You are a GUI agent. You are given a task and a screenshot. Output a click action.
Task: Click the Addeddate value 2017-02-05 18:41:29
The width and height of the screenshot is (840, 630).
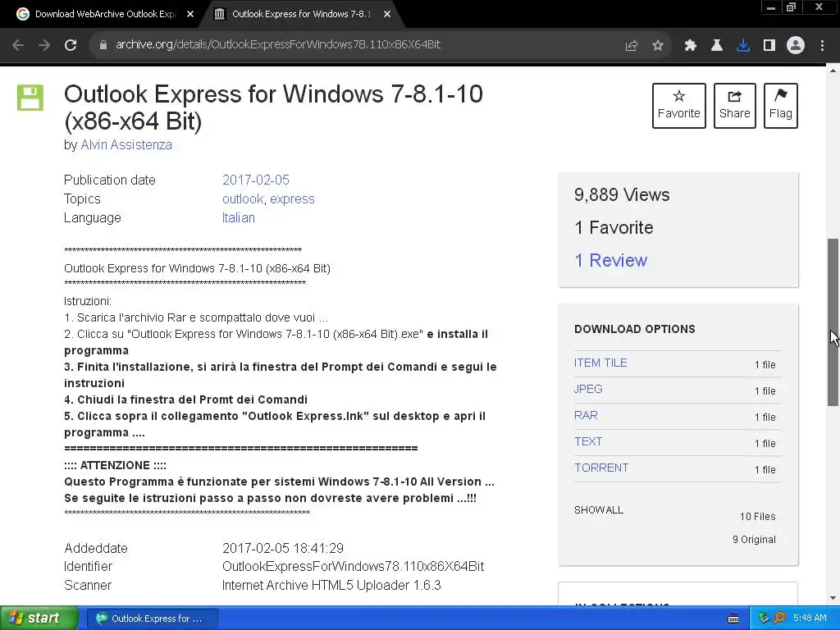coord(283,548)
